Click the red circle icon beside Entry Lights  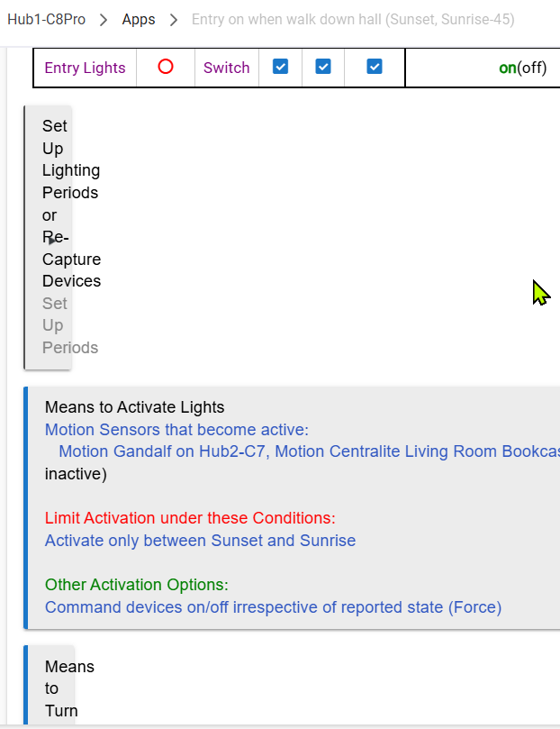pos(165,67)
